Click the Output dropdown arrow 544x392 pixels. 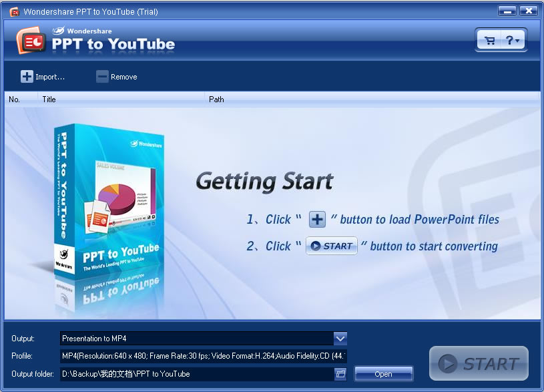coord(340,339)
